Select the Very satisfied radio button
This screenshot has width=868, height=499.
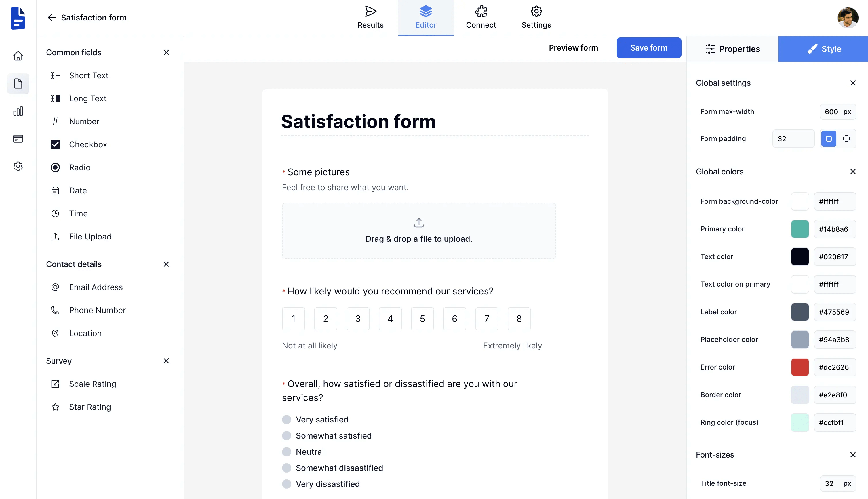coord(287,420)
